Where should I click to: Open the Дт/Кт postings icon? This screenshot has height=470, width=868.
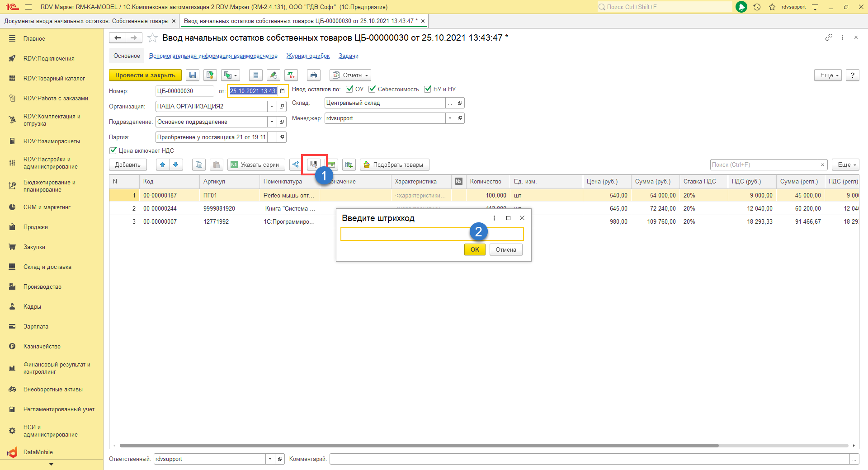click(292, 75)
